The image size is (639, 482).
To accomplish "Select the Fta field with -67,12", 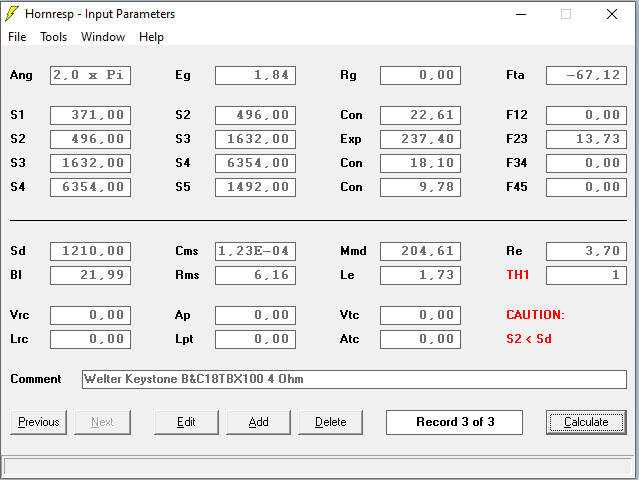I will (586, 75).
